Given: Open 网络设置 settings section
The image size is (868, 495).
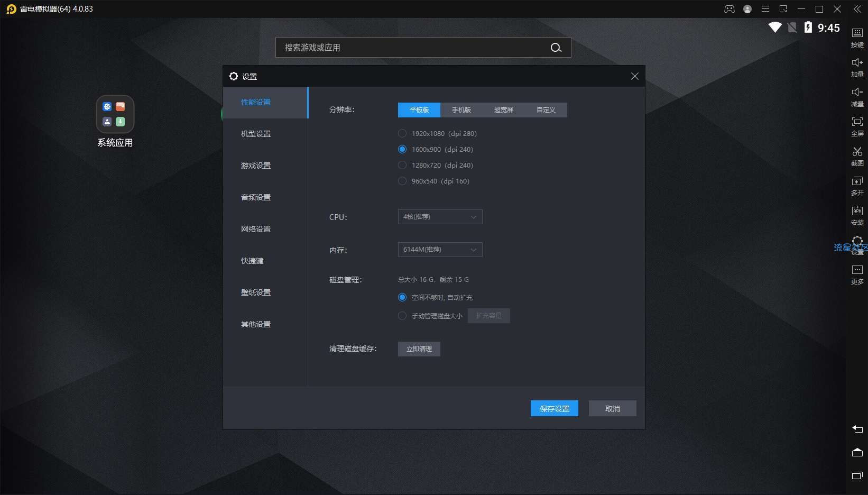Looking at the screenshot, I should (265, 229).
